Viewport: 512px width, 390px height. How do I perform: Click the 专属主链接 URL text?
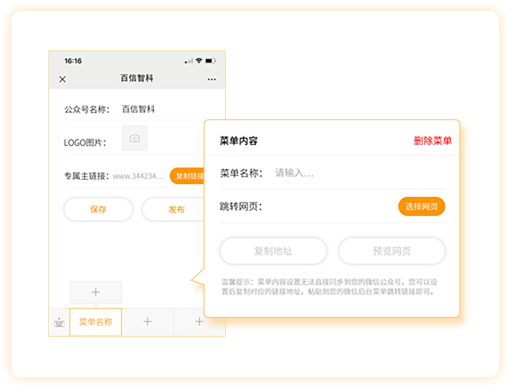[x=138, y=176]
